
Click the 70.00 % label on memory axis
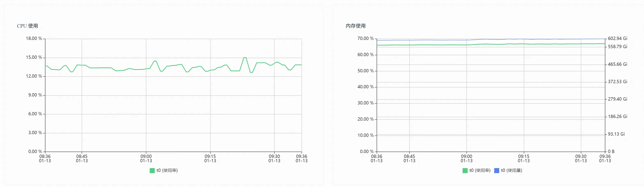coord(365,39)
